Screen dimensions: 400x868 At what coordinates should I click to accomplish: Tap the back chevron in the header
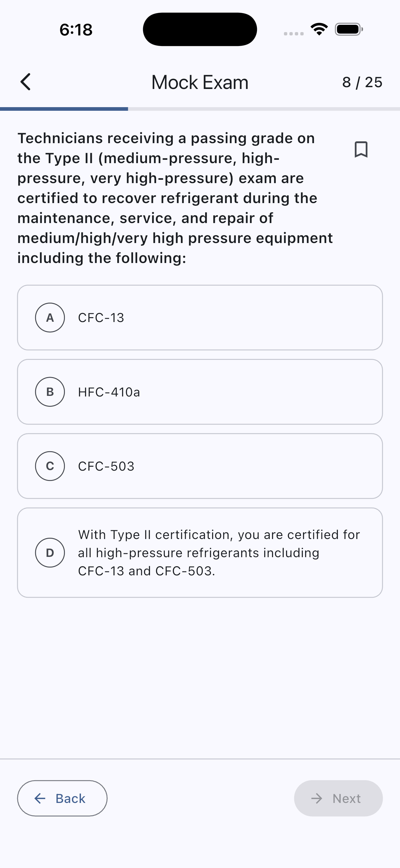tap(26, 82)
